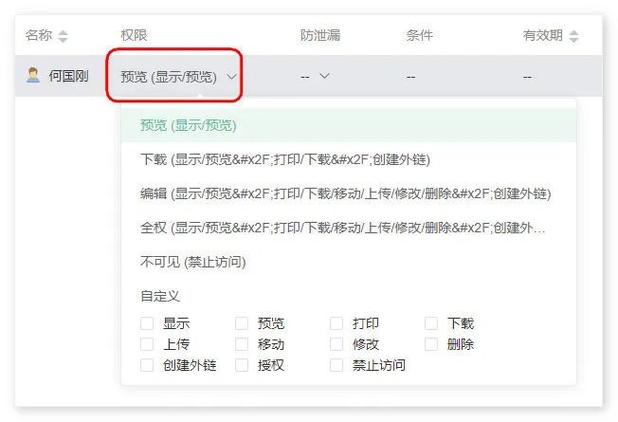Click the 有效期 cell showing --
Image resolution: width=618 pixels, height=422 pixels.
pos(527,77)
